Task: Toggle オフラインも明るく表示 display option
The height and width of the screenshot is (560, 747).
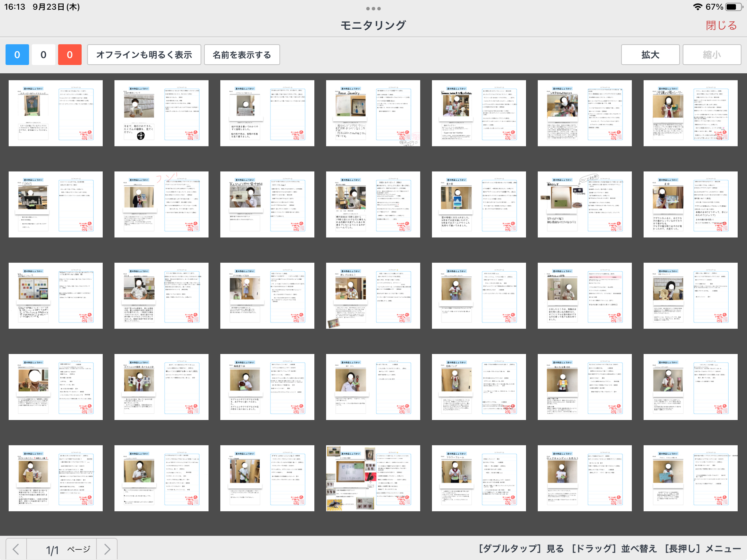Action: [144, 55]
